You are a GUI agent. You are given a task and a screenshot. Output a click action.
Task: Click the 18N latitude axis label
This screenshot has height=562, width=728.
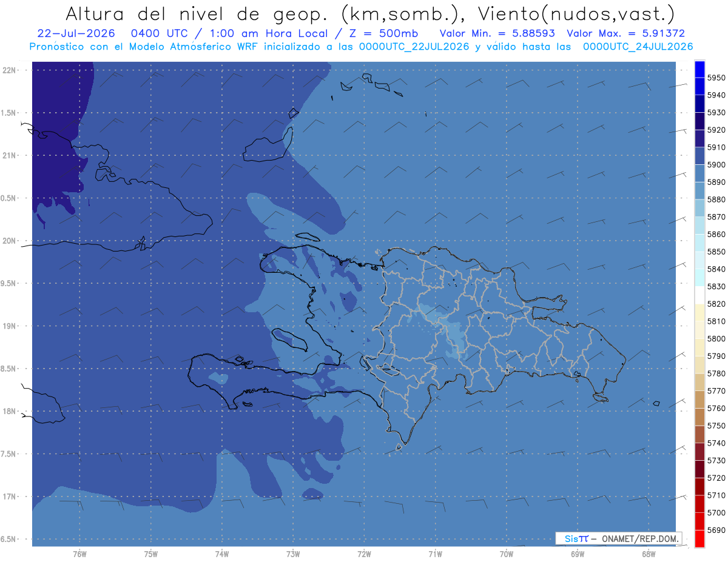pos(9,411)
